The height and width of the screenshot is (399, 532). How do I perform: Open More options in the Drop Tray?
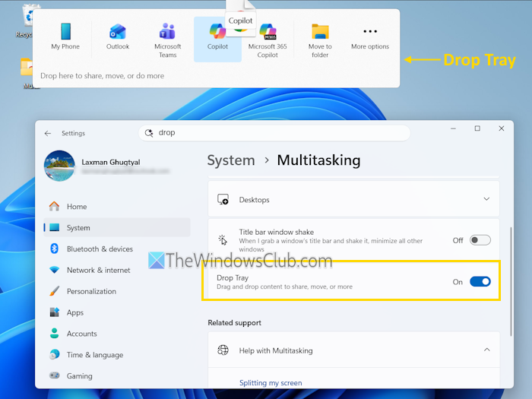pos(370,38)
